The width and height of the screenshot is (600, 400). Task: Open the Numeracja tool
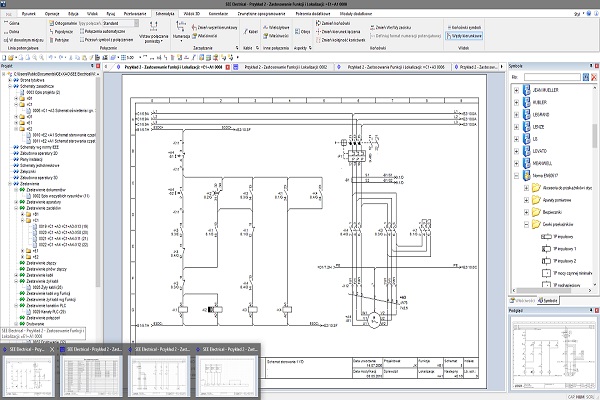click(181, 29)
